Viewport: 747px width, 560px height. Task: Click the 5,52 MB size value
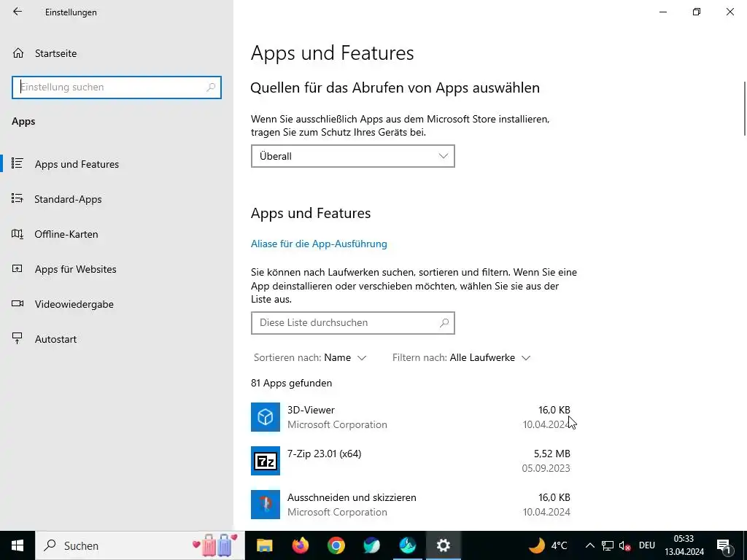551,454
